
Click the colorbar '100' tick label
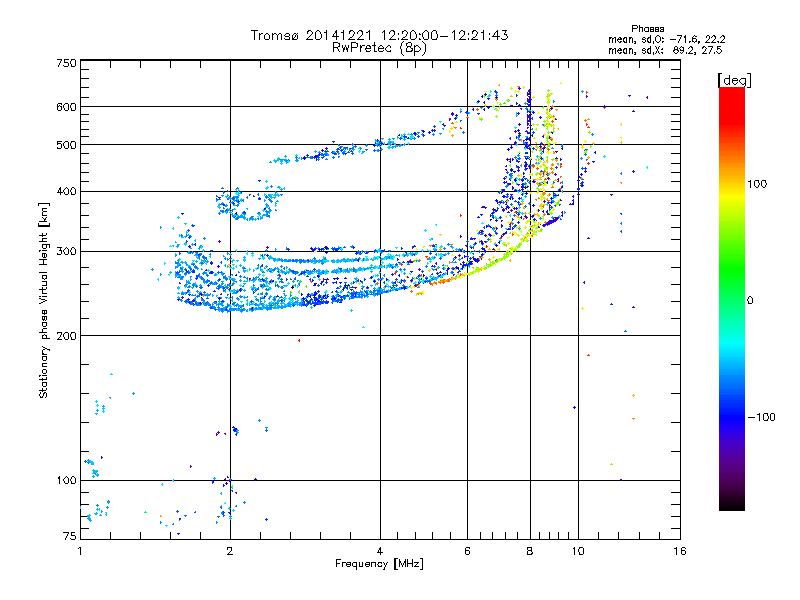pos(757,184)
